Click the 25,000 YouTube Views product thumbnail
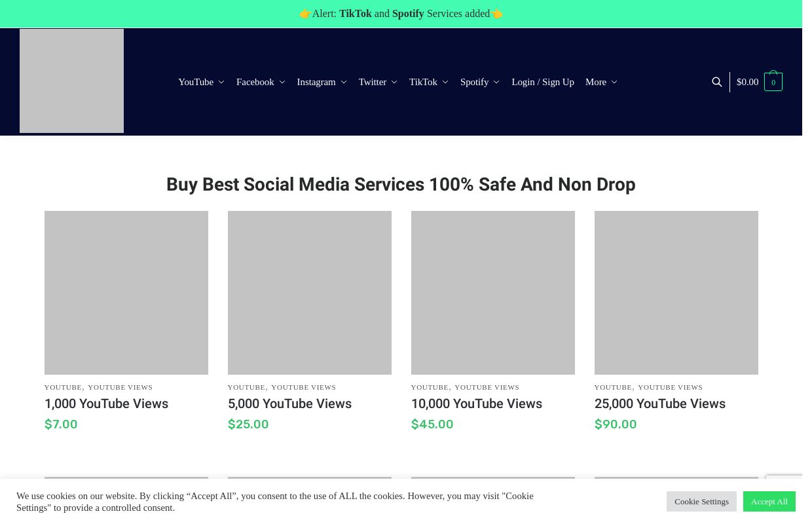812x524 pixels. (676, 293)
